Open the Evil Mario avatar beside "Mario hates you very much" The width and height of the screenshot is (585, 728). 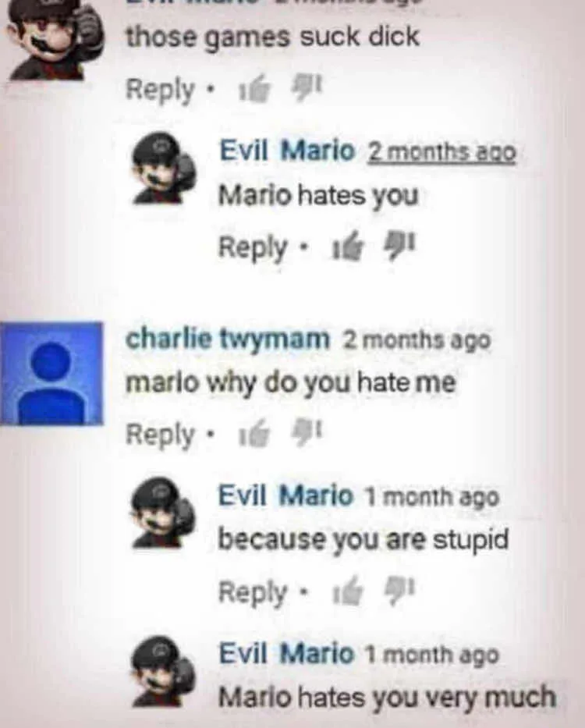164,671
